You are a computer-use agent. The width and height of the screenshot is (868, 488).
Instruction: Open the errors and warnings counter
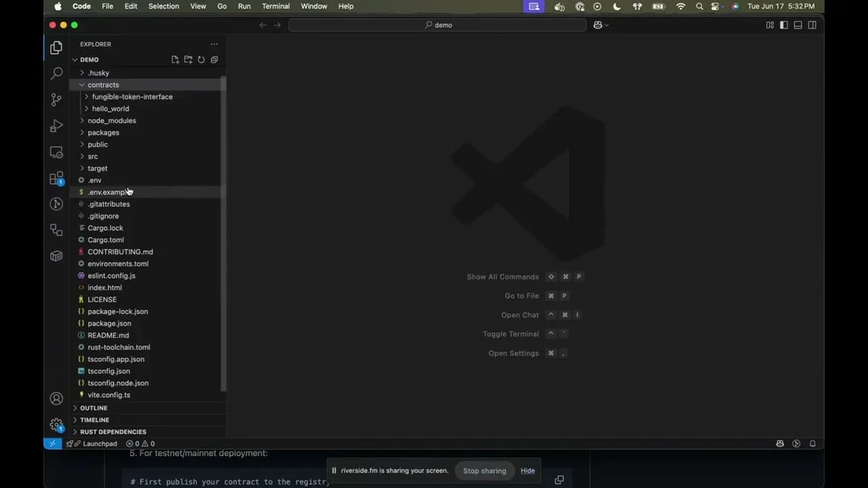(x=140, y=443)
